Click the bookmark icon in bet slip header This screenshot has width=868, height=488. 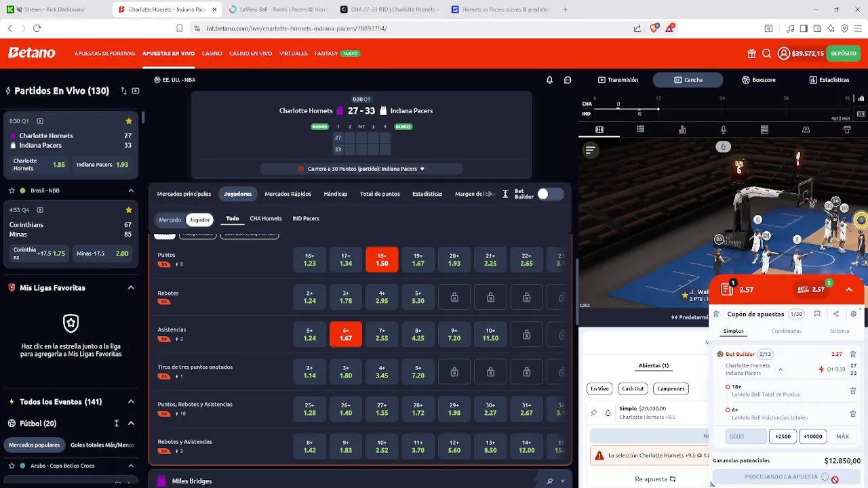[817, 314]
